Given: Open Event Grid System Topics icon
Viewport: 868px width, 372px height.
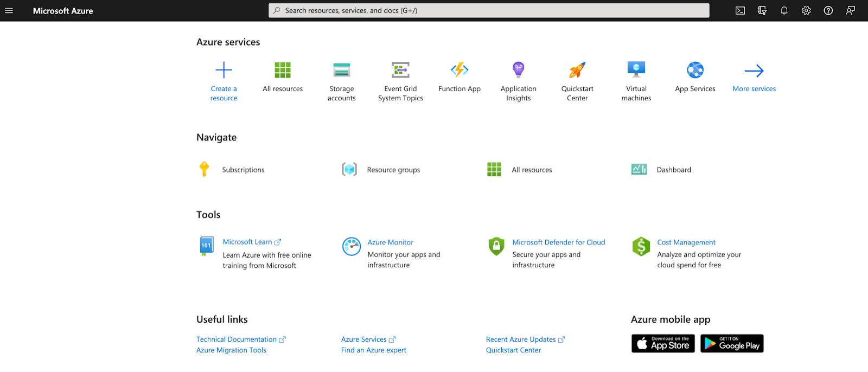Looking at the screenshot, I should (400, 70).
